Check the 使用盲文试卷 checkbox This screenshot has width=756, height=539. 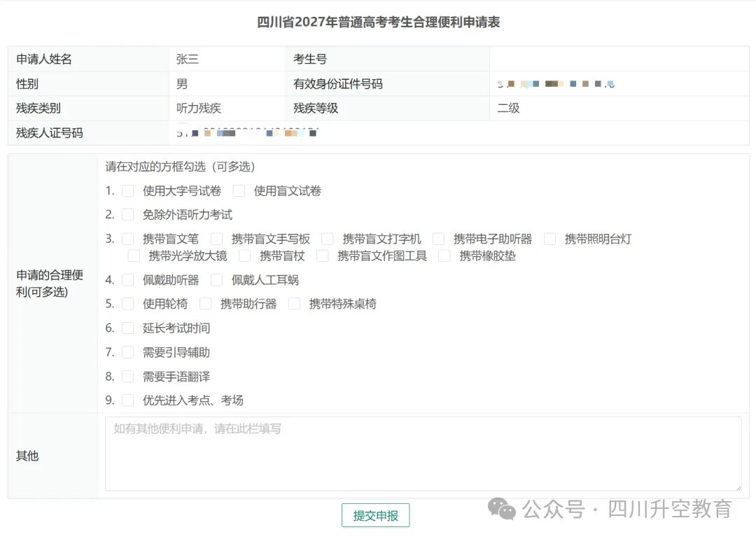[x=239, y=191]
